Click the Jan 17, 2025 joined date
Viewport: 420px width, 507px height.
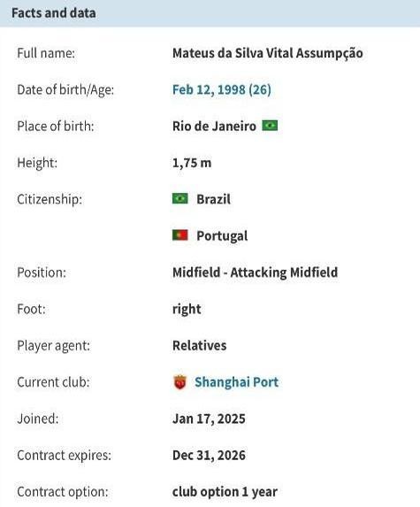click(x=209, y=419)
